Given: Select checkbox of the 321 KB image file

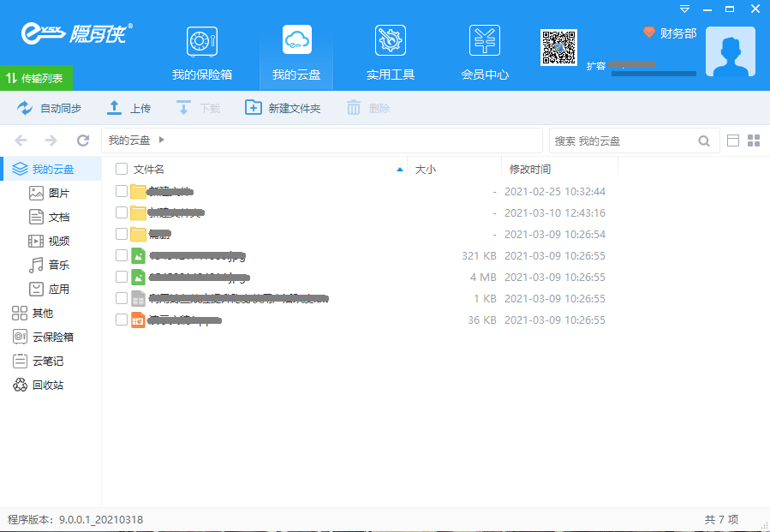Looking at the screenshot, I should [x=122, y=255].
